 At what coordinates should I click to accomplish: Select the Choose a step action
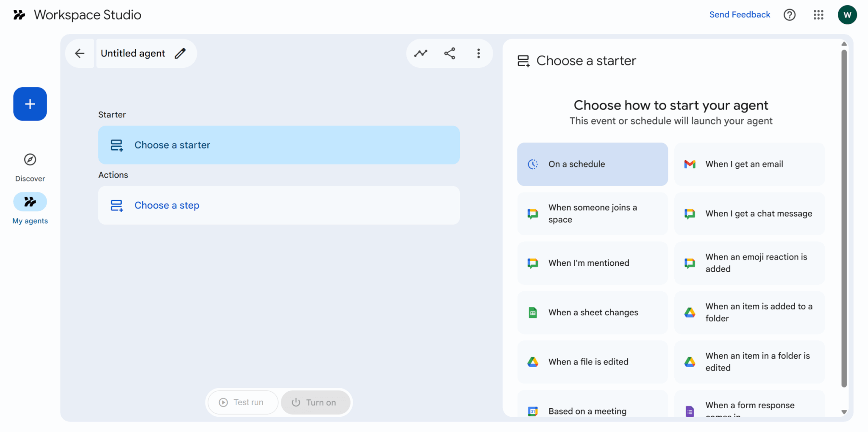pyautogui.click(x=279, y=205)
